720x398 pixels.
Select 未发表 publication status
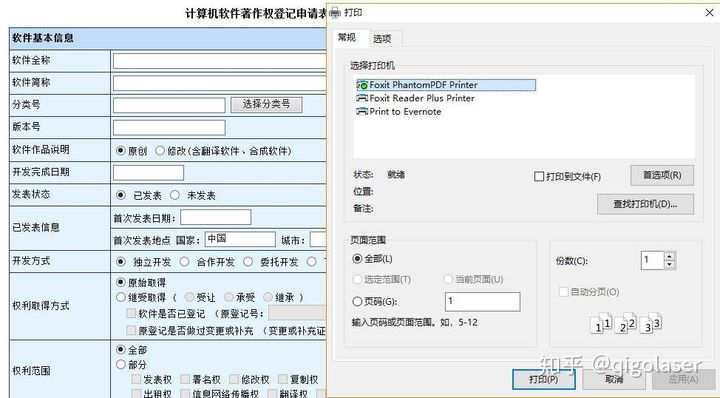click(174, 195)
